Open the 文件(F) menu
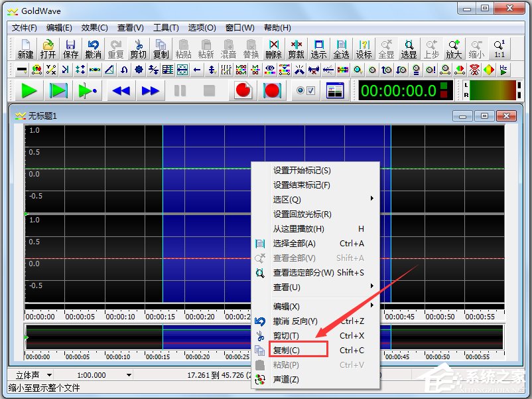This screenshot has width=532, height=399. [x=24, y=28]
